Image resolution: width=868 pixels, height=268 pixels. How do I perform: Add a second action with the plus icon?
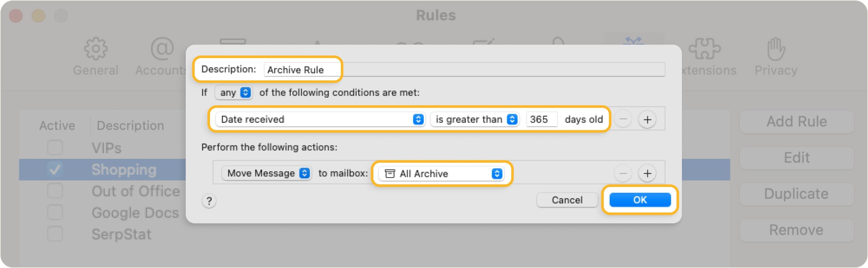point(647,173)
